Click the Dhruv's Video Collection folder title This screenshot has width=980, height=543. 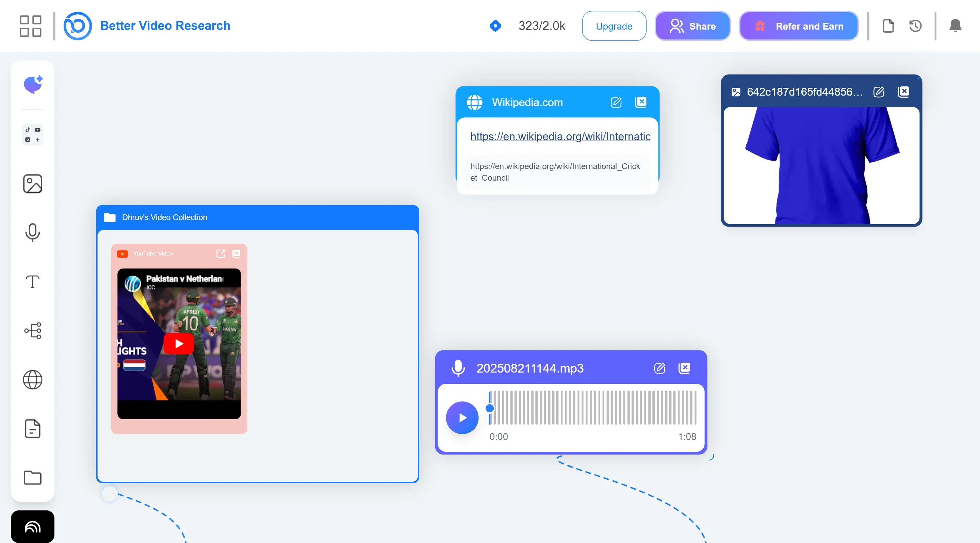click(164, 217)
